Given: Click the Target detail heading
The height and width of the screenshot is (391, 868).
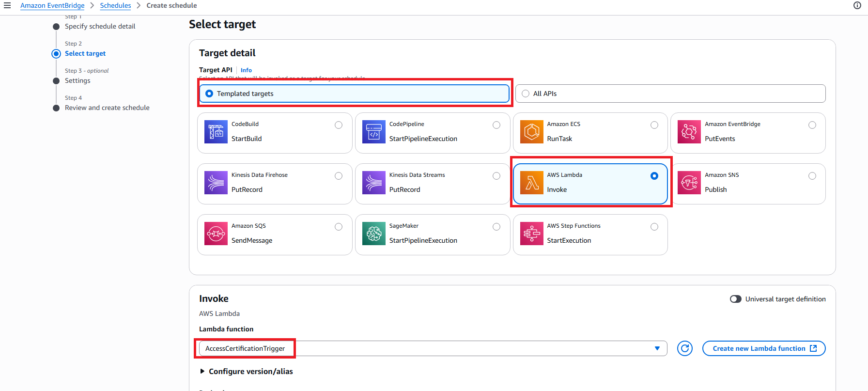Looking at the screenshot, I should point(227,53).
